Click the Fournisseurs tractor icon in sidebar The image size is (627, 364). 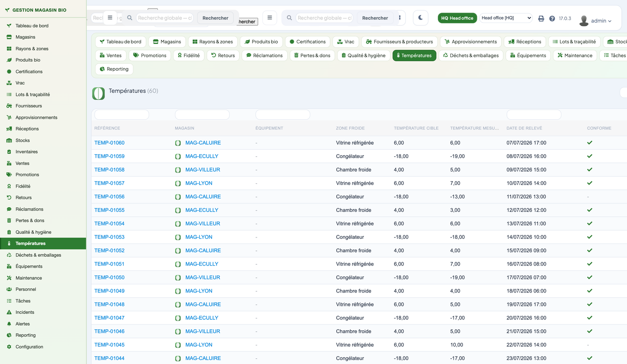point(9,106)
